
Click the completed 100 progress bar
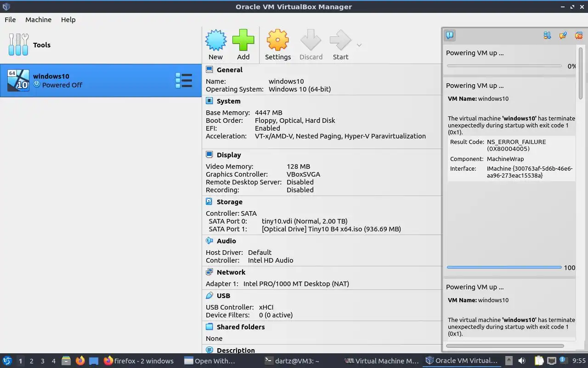coord(504,267)
